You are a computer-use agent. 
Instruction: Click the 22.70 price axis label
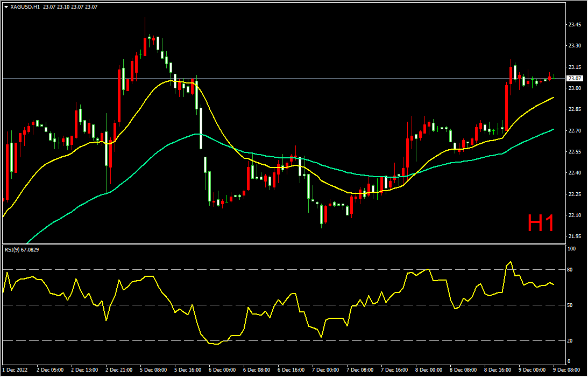[x=575, y=131]
